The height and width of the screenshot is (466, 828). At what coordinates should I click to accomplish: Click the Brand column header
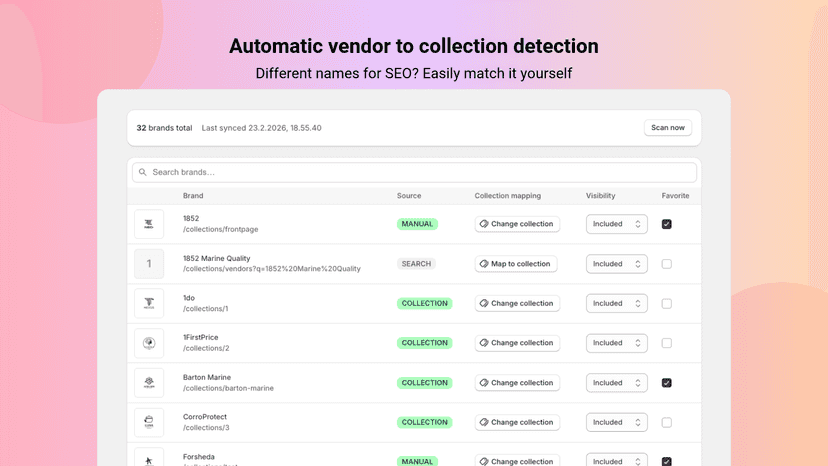click(x=193, y=195)
